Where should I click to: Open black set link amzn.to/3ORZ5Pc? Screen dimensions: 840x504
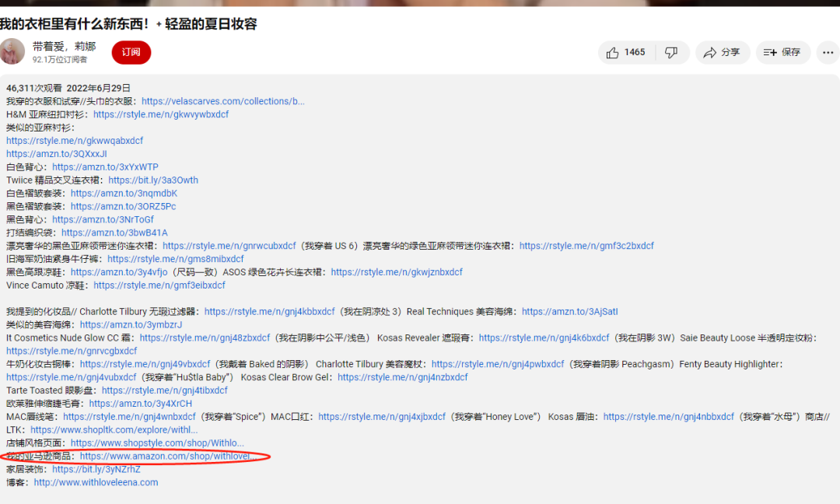point(123,206)
